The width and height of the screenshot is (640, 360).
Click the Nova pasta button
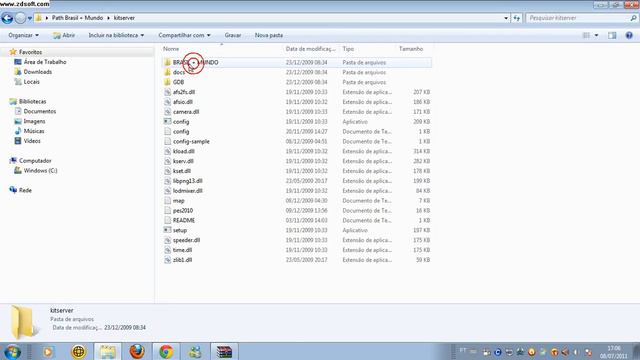[269, 35]
